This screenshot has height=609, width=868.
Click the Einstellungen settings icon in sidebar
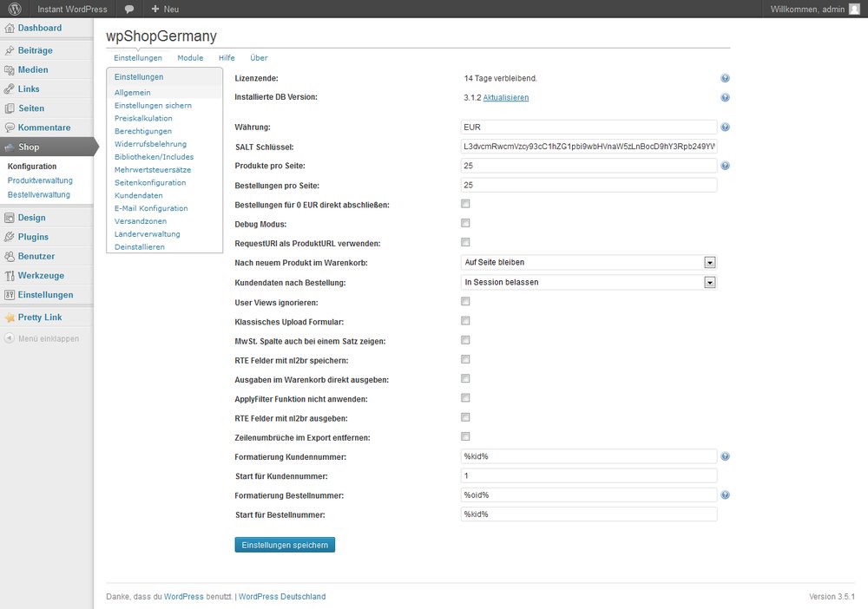10,295
